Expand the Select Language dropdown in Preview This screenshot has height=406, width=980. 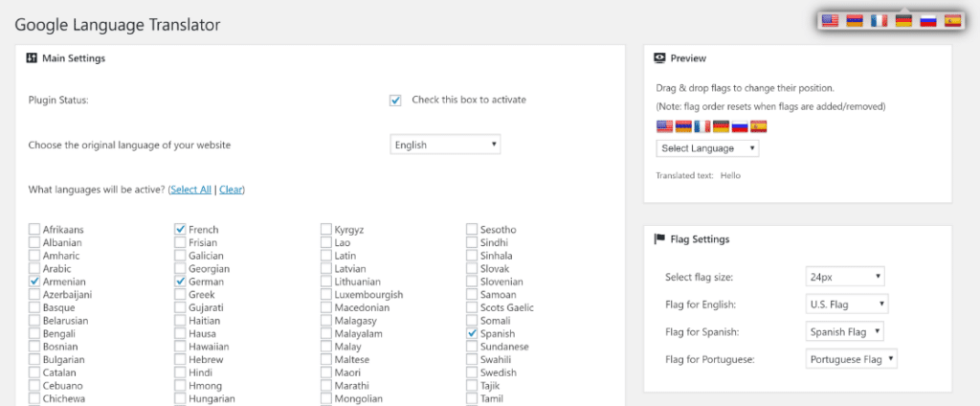click(707, 148)
